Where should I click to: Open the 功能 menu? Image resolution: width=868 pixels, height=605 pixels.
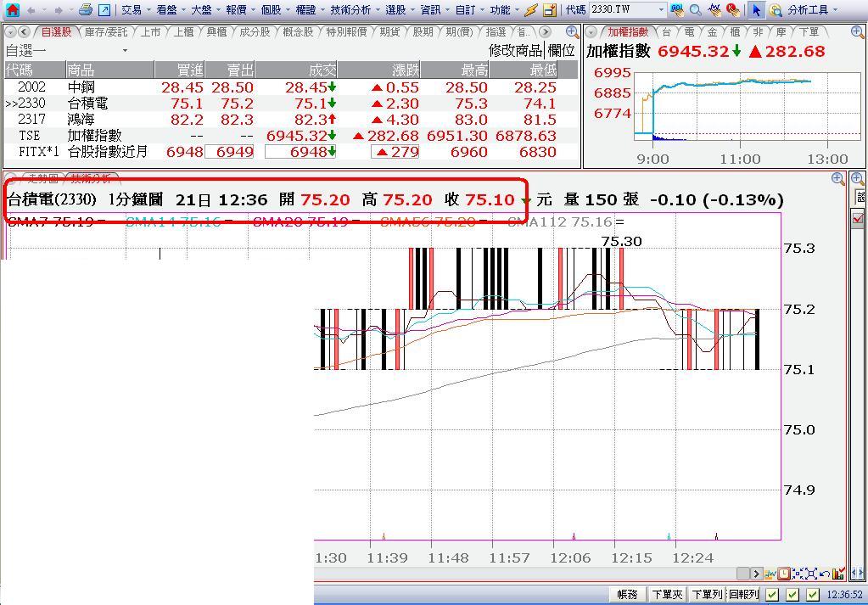(500, 10)
